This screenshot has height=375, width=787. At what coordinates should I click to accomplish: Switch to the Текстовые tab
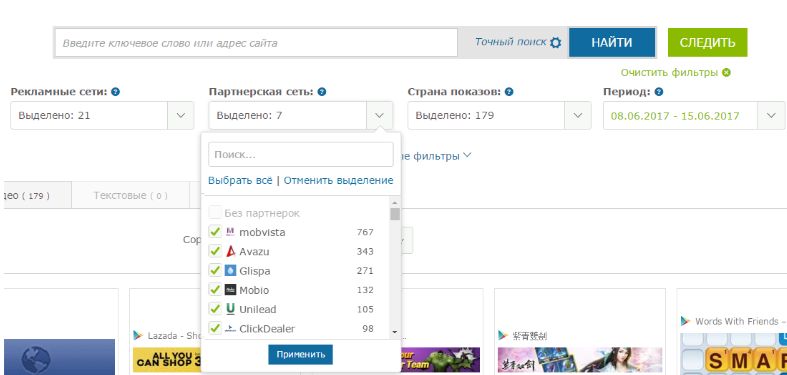coord(130,195)
